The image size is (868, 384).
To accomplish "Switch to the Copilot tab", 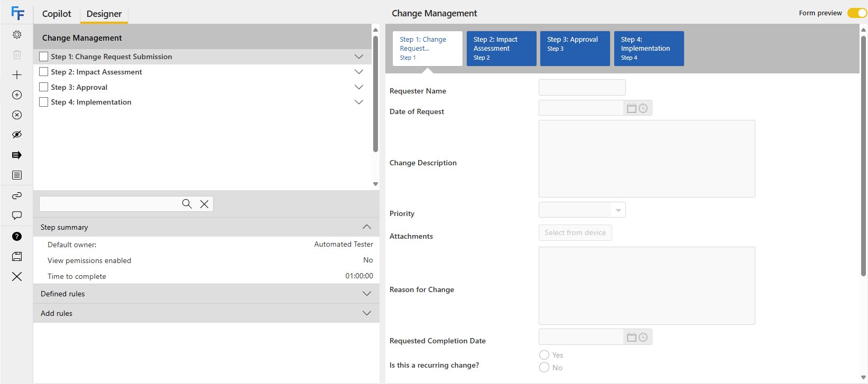I will click(x=57, y=14).
